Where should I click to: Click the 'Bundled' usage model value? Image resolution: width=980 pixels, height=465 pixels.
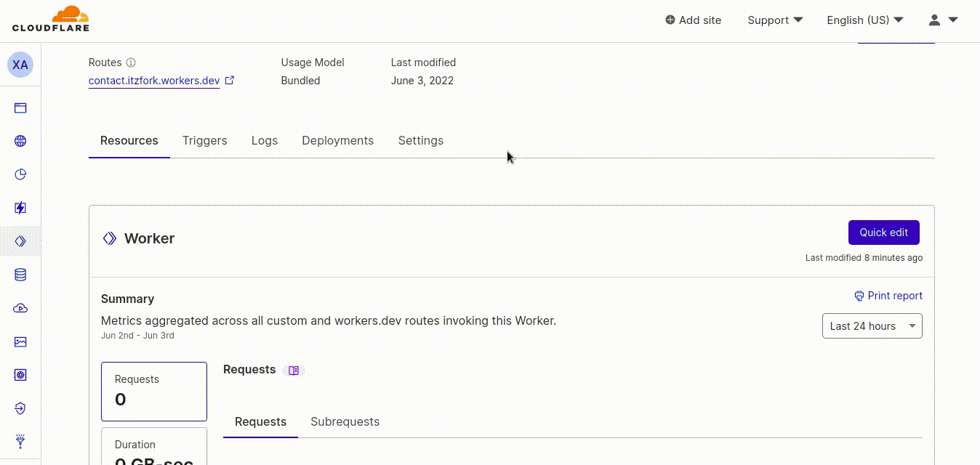click(301, 81)
